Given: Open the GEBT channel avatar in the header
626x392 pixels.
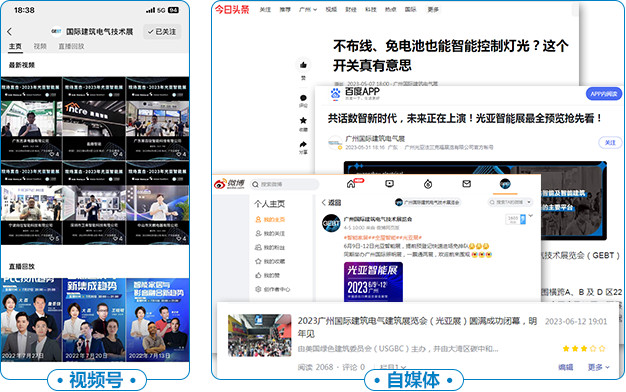Looking at the screenshot, I should tap(56, 32).
